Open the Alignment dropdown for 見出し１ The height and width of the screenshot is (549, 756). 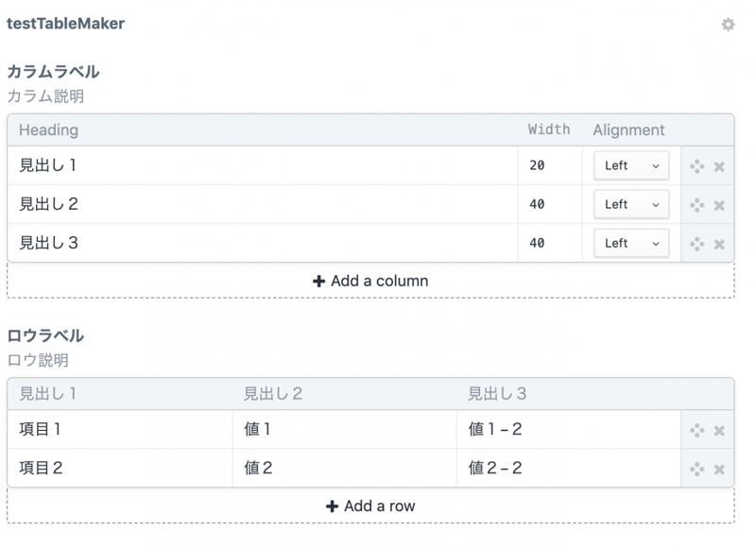[x=631, y=166]
